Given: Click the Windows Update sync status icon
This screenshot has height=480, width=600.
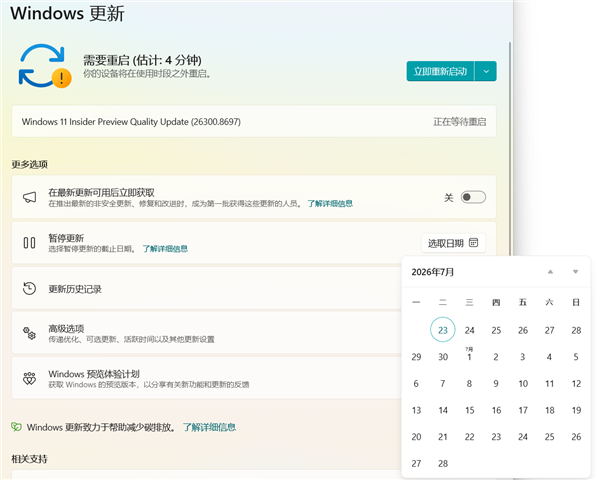Looking at the screenshot, I should tap(44, 66).
